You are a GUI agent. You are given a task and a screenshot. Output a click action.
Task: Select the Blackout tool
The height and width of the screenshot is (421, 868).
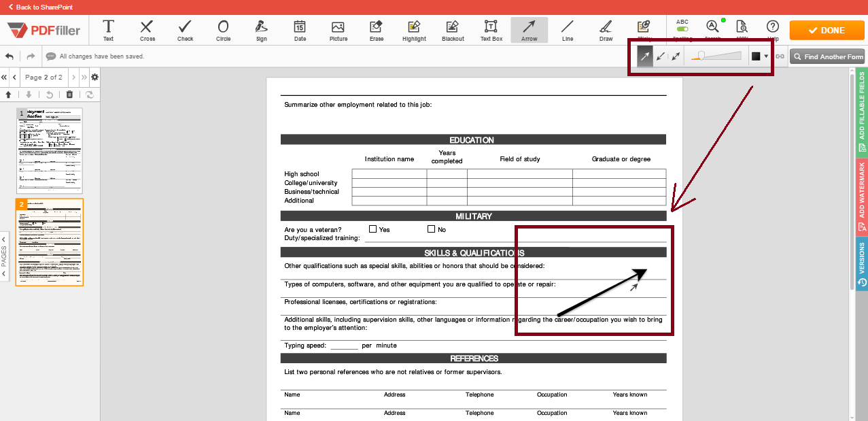[452, 30]
